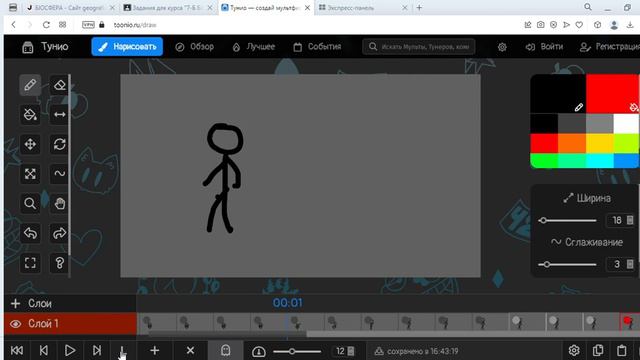Screen dimensions: 640x360
Task: Click the Регистрация link
Action: (610, 47)
